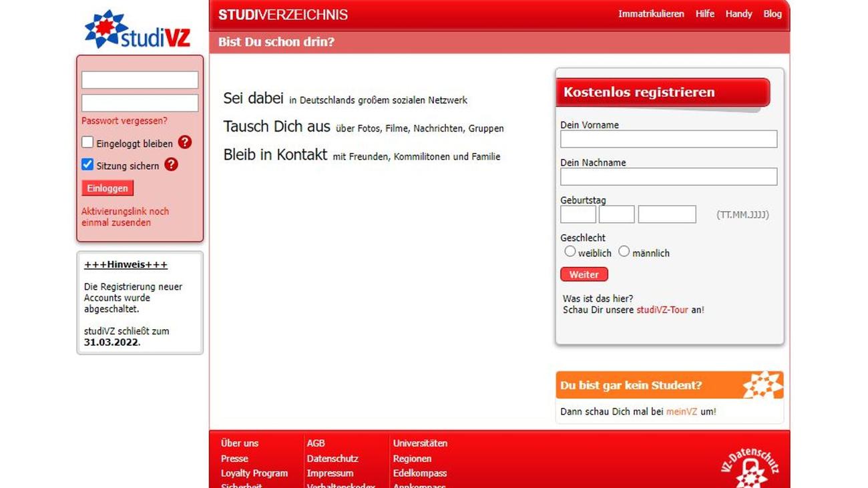Select the männlich radio button

tap(624, 252)
